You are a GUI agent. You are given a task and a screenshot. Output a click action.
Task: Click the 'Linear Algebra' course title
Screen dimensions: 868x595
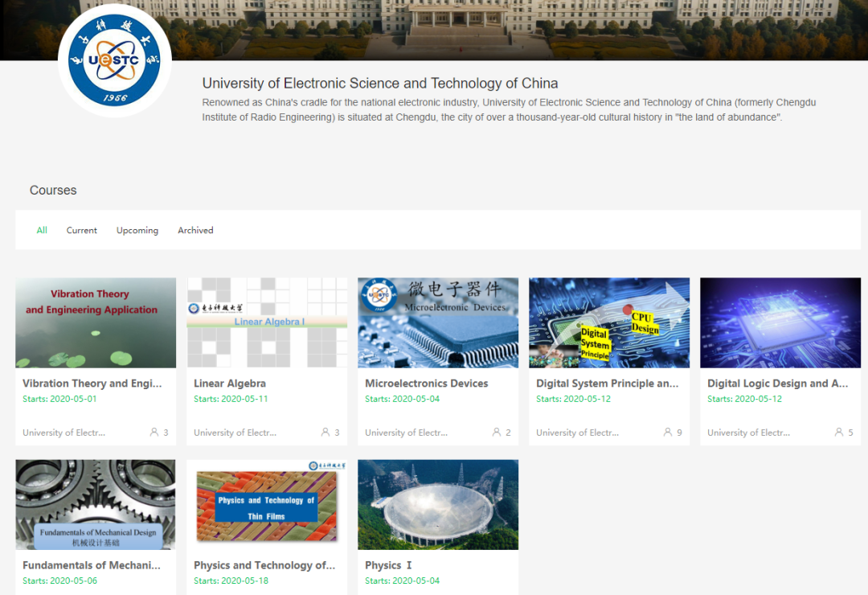tap(230, 384)
